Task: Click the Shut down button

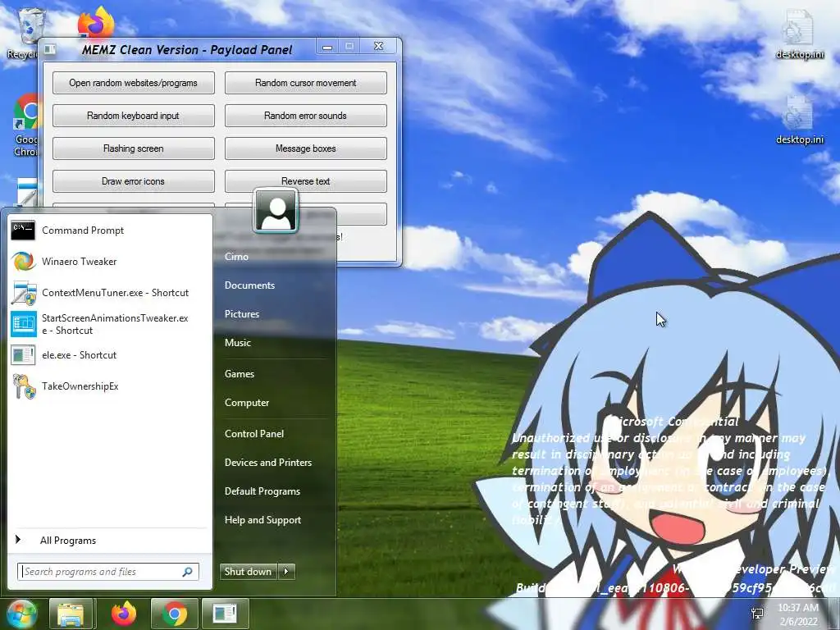Action: [x=248, y=572]
